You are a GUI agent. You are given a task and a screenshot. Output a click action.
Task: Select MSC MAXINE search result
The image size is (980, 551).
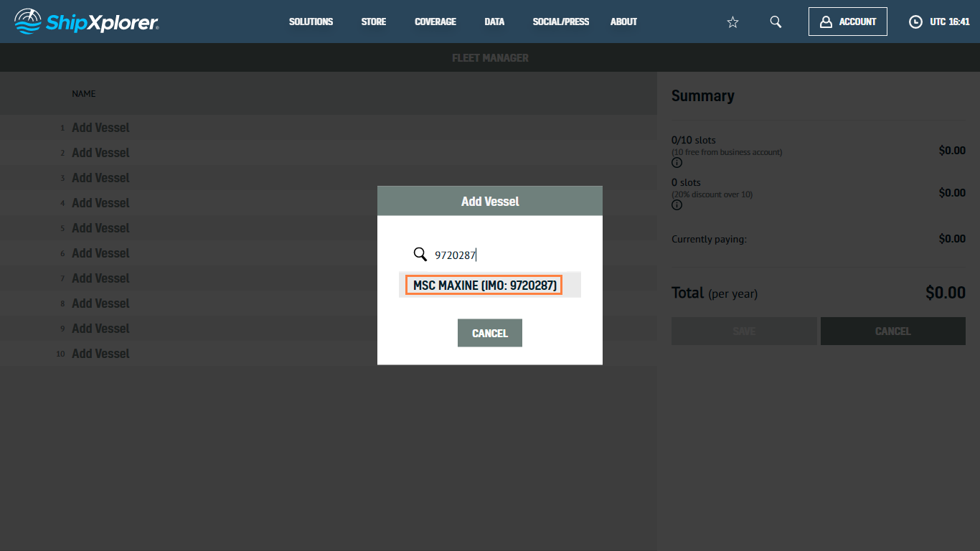coord(490,285)
